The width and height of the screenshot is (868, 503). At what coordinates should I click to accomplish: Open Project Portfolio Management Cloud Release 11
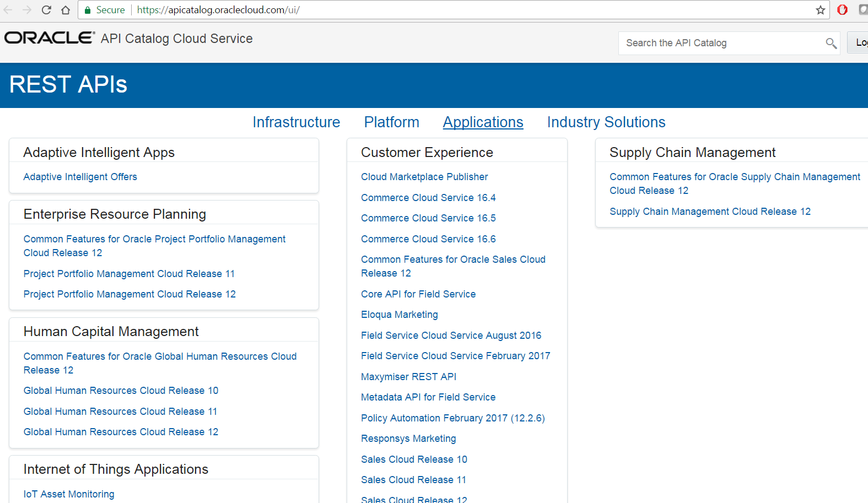129,274
